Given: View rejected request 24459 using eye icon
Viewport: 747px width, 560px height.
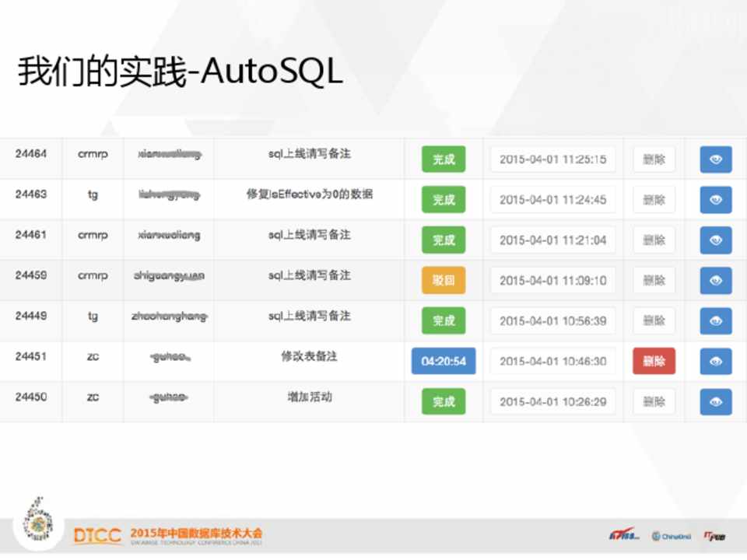Looking at the screenshot, I should 716,281.
